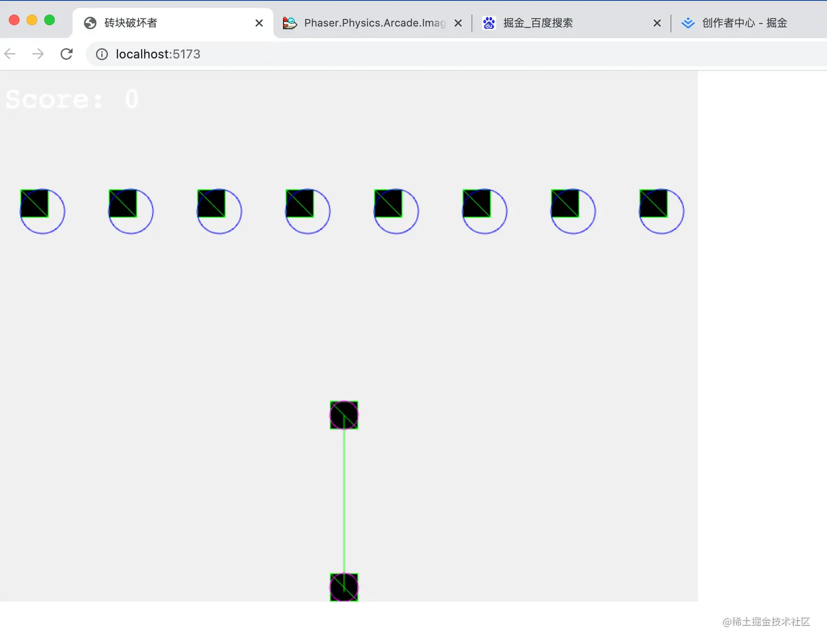Click the ball at the bottom edge of canvas

[344, 587]
